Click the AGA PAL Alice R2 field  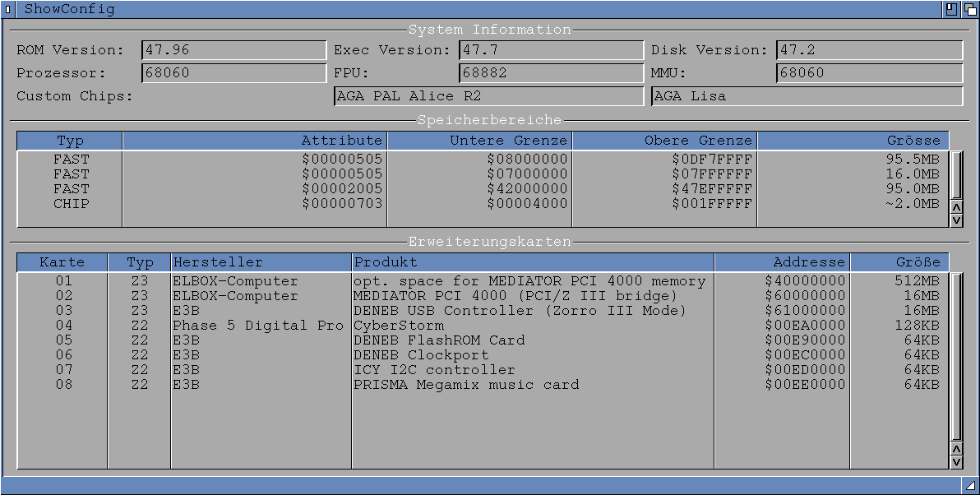[x=488, y=96]
